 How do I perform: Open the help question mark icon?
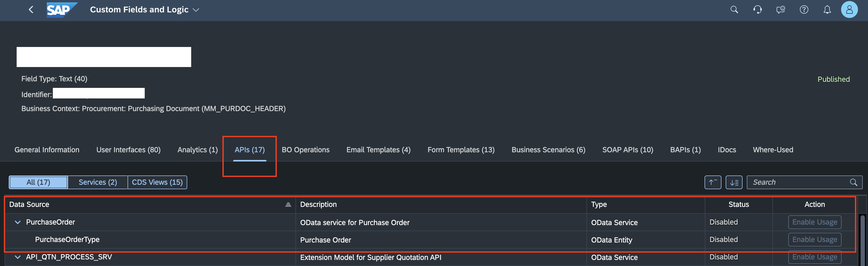coord(804,10)
